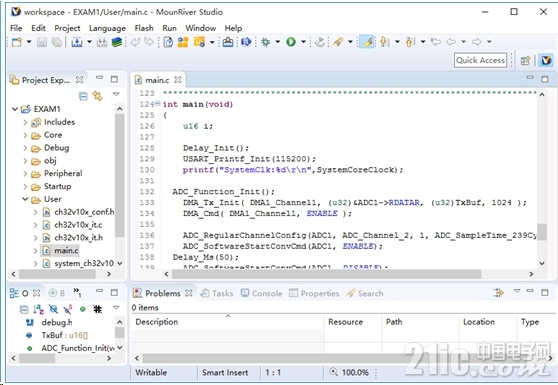The width and height of the screenshot is (558, 385).
Task: Click the Quick Access field
Action: (480, 60)
